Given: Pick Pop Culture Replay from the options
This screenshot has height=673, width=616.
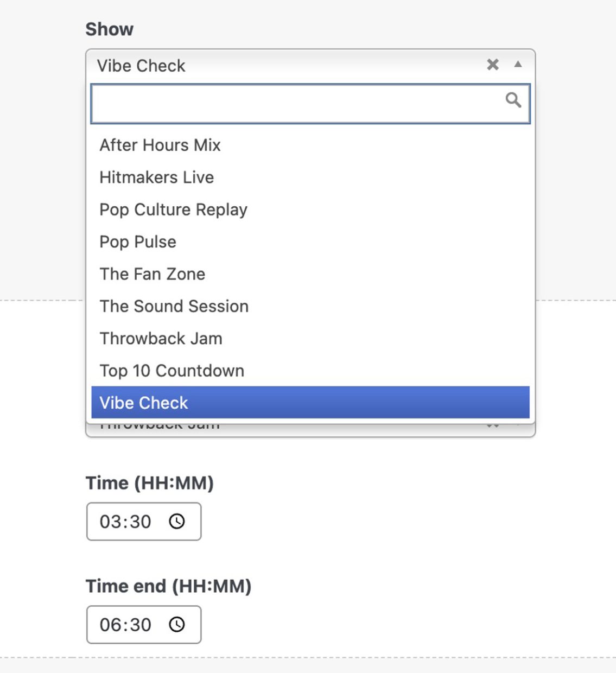Looking at the screenshot, I should click(x=173, y=209).
